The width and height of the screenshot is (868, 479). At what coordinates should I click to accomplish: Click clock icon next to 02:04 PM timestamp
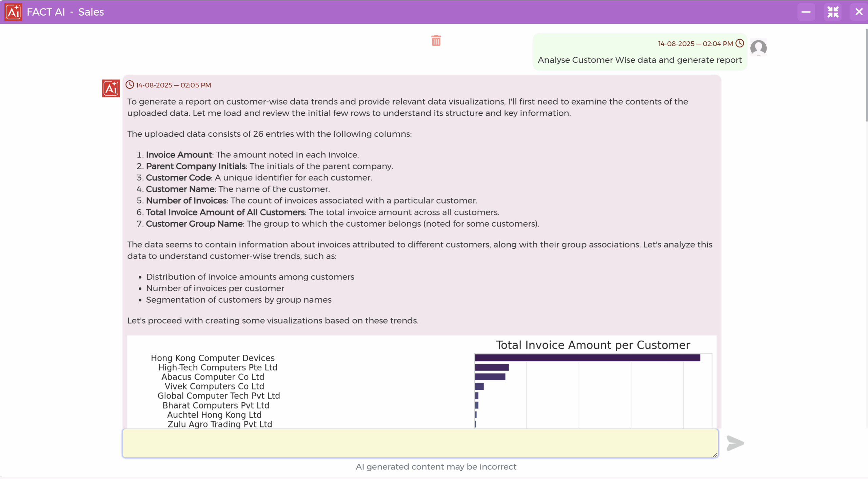pyautogui.click(x=740, y=43)
